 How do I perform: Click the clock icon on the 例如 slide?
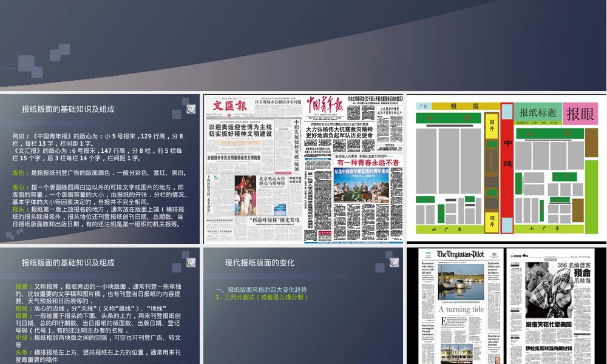[x=191, y=109]
